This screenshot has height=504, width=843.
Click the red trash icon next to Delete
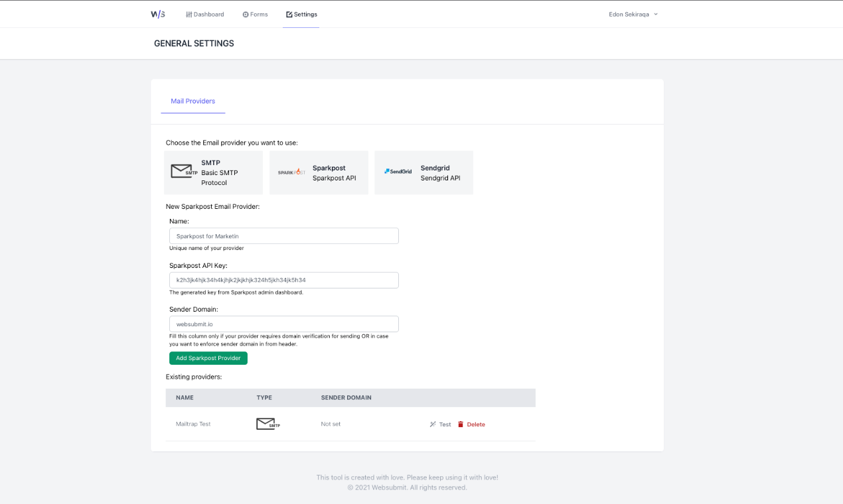pyautogui.click(x=459, y=424)
